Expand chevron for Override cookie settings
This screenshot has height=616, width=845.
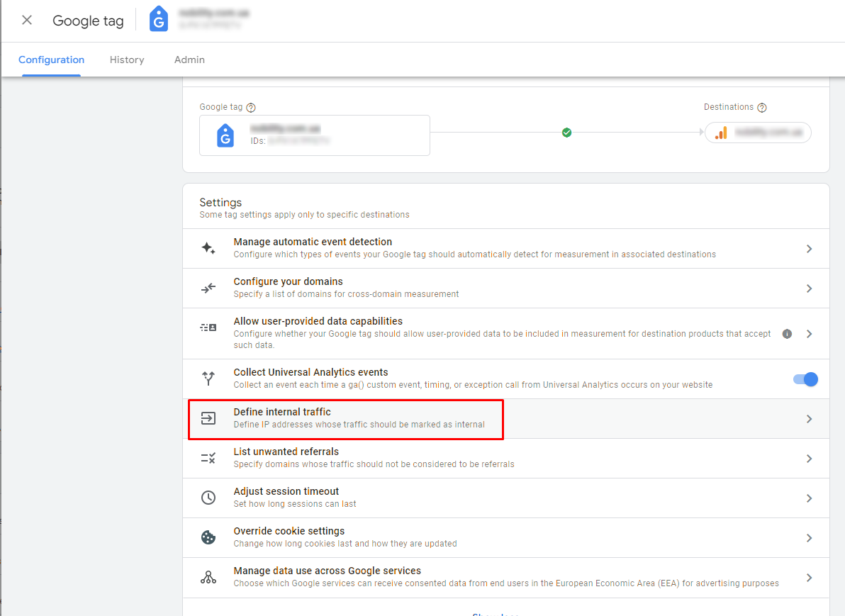click(809, 538)
